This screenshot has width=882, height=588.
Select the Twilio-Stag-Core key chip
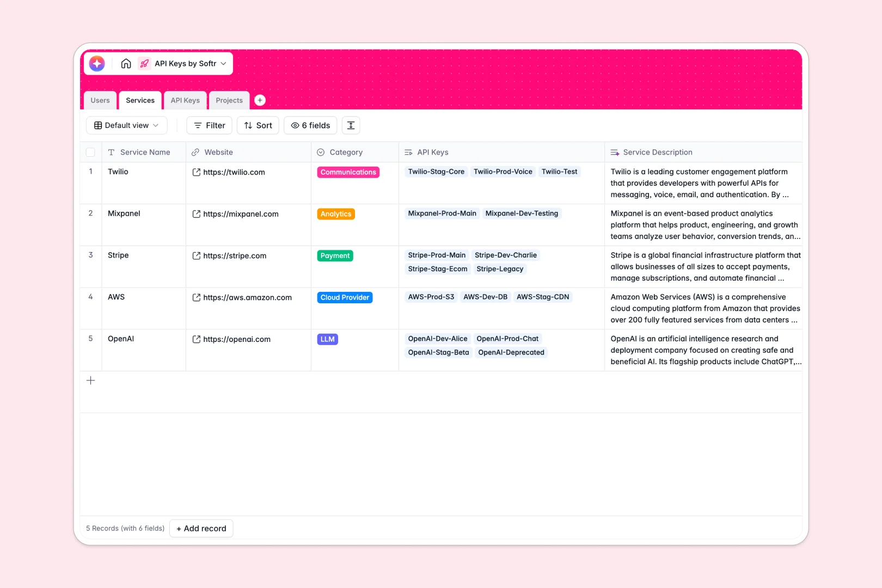[436, 171]
